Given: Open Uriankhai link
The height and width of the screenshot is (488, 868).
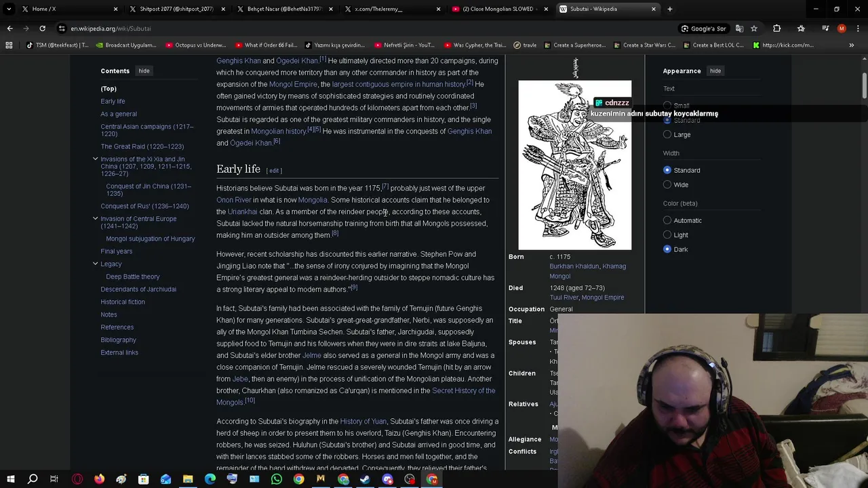Looking at the screenshot, I should 242,211.
